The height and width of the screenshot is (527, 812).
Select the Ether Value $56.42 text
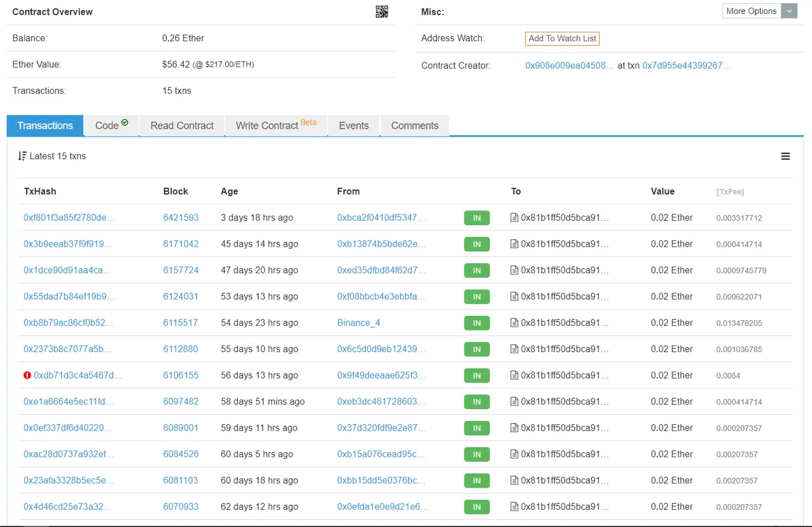pyautogui.click(x=208, y=65)
